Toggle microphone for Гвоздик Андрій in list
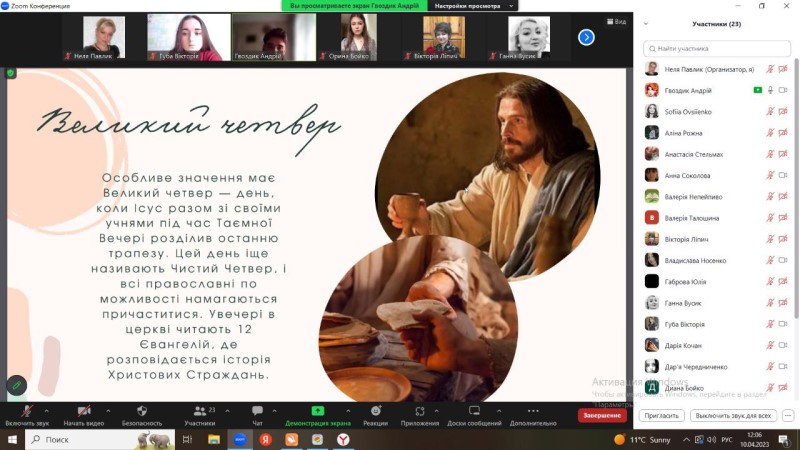Viewport: 800px width, 450px height. coord(770,90)
